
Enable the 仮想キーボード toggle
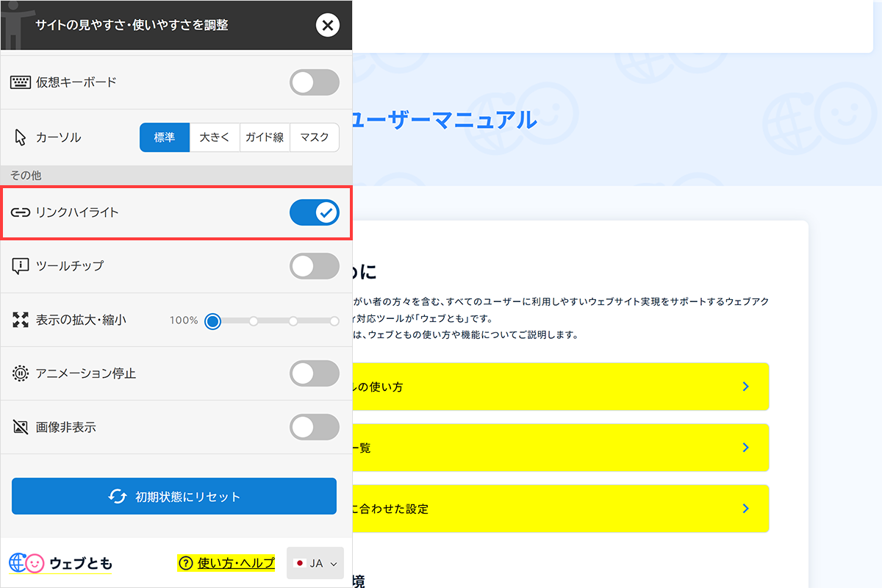(315, 82)
